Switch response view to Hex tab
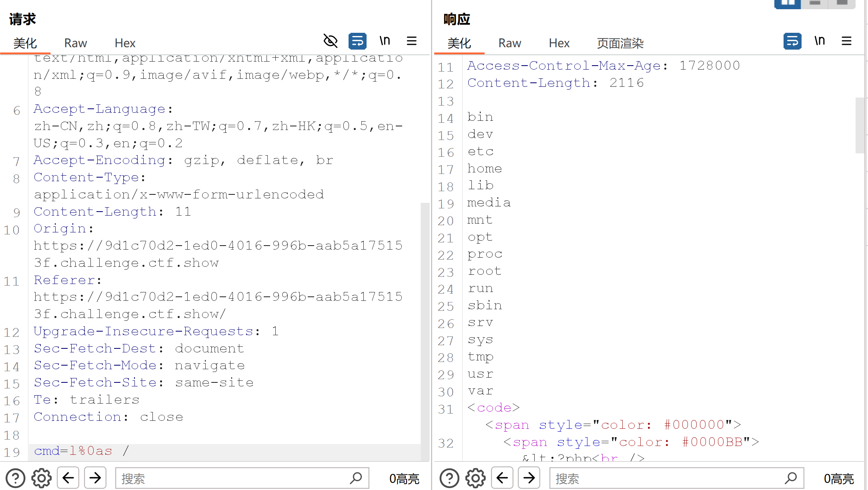The height and width of the screenshot is (490, 868). (x=559, y=43)
